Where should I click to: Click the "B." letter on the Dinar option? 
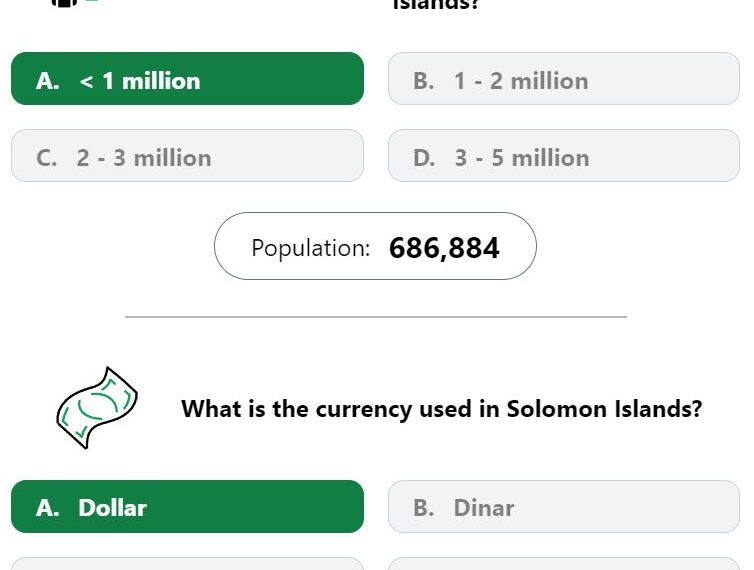pos(424,508)
